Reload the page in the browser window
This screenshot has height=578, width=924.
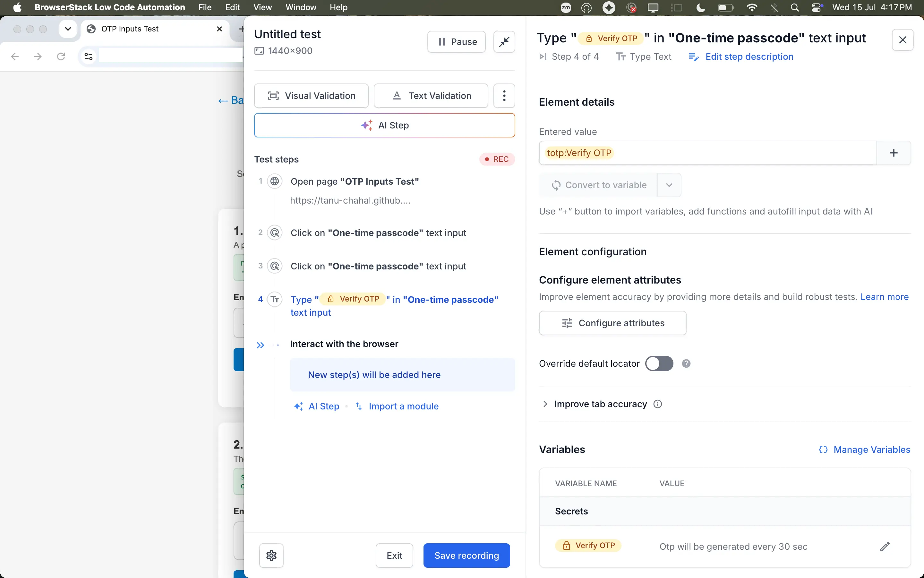(61, 57)
